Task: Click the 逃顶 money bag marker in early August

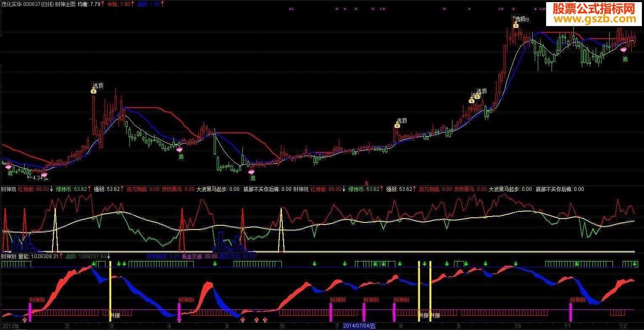Action: pos(397,126)
